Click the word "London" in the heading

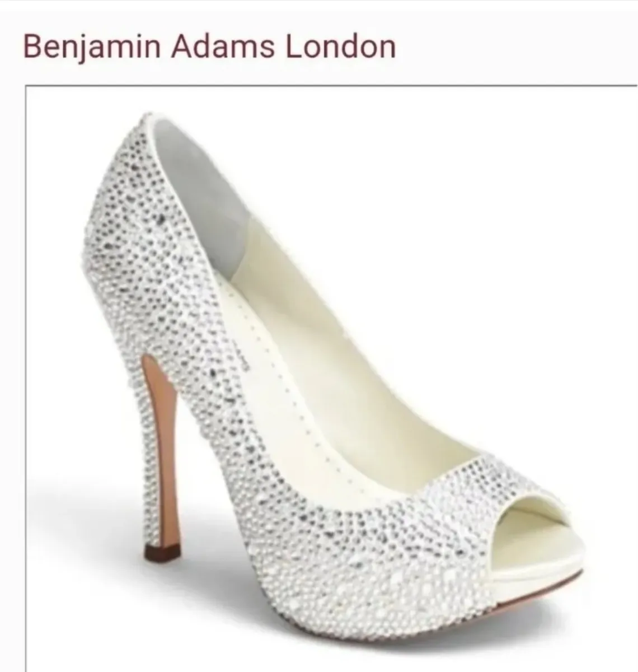click(x=341, y=46)
